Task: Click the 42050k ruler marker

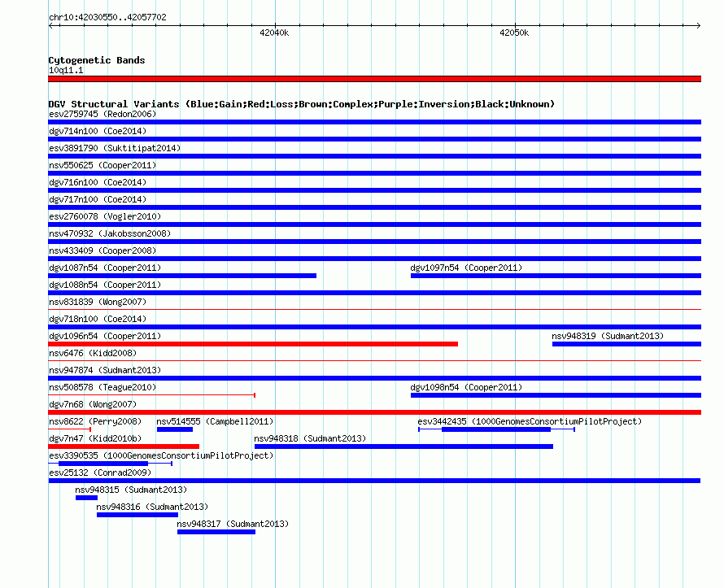Action: 514,33
